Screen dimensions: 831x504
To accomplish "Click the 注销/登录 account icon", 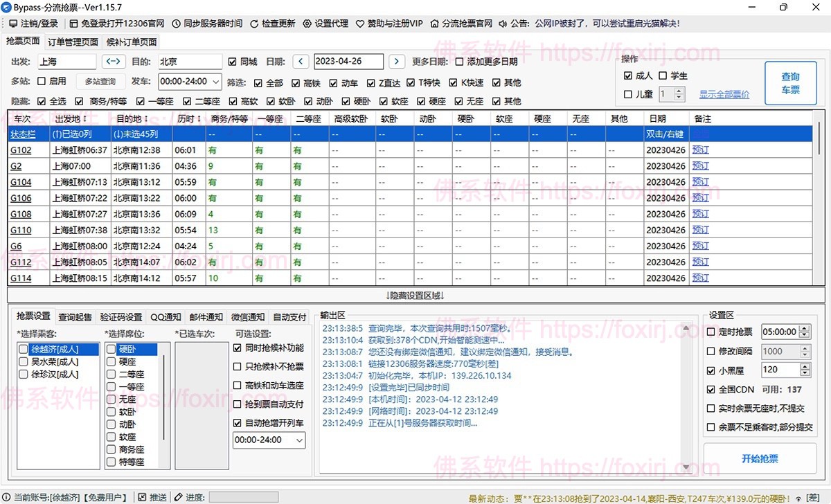I will tap(15, 23).
